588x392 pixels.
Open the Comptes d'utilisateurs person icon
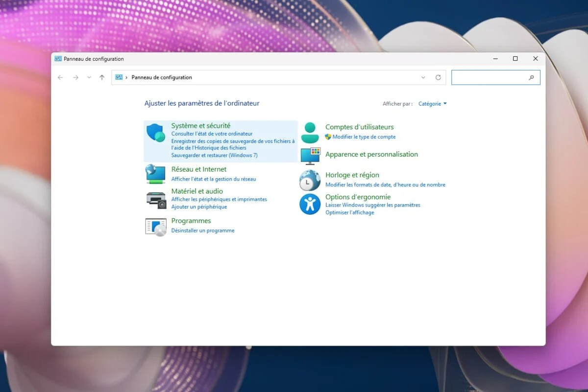[x=310, y=133]
